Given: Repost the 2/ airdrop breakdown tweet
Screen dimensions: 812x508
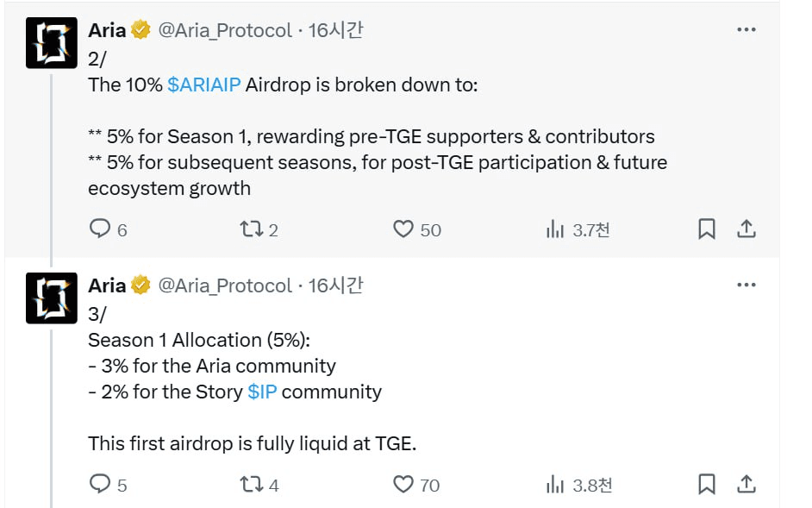Looking at the screenshot, I should click(x=252, y=229).
